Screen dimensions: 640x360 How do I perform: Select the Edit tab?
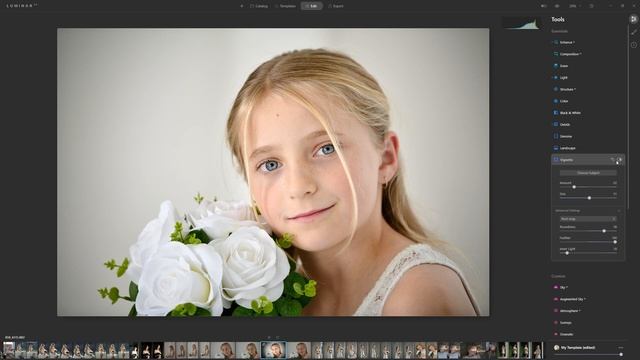[311, 6]
